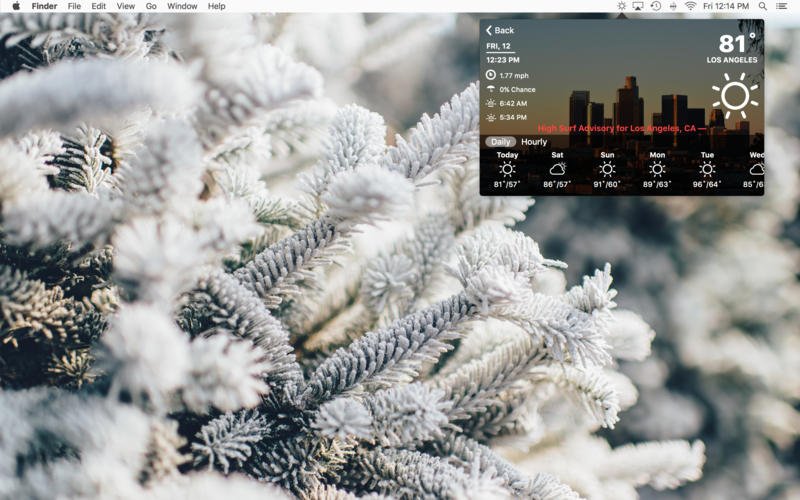Screen dimensions: 800x500
Task: Click the 1.77 mph wind value
Action: (x=514, y=76)
